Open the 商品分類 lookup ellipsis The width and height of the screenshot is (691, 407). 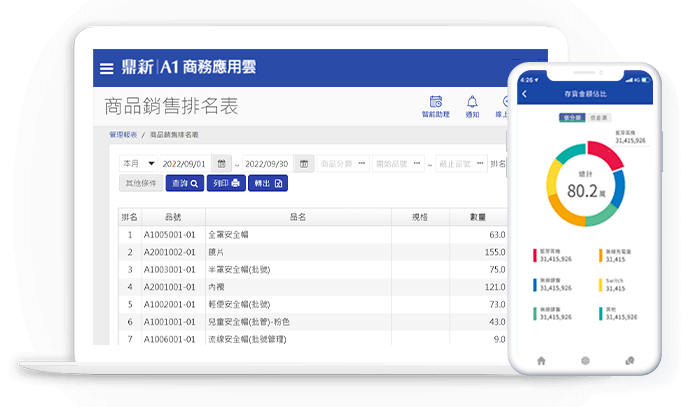tap(362, 163)
